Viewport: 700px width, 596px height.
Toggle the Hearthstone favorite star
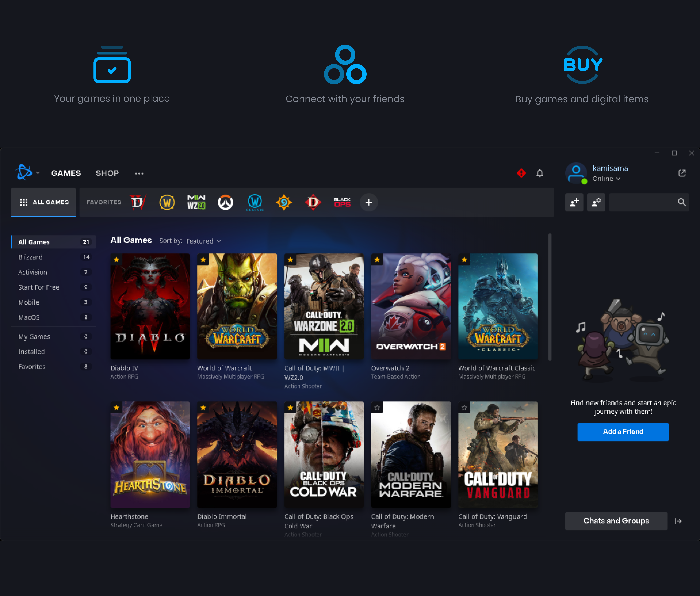click(x=116, y=407)
